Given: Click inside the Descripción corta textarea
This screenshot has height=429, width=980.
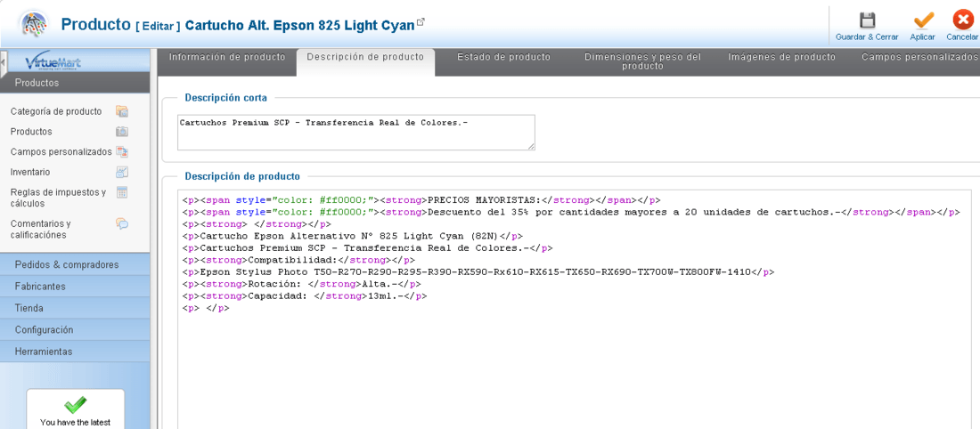Looking at the screenshot, I should pos(355,133).
